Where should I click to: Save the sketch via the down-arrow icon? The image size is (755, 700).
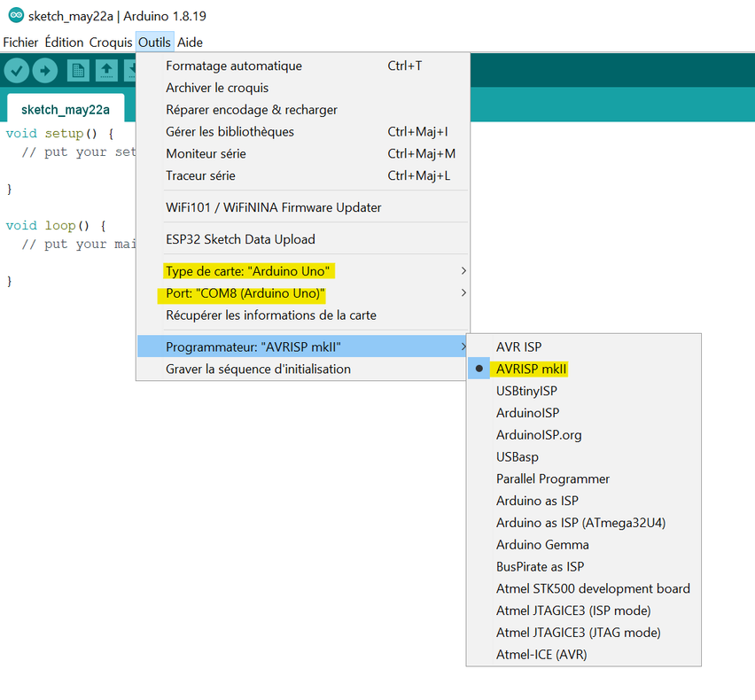(134, 69)
